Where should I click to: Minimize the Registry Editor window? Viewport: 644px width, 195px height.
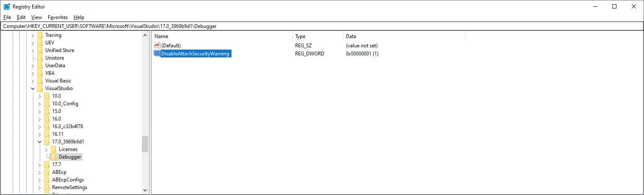[x=595, y=6]
